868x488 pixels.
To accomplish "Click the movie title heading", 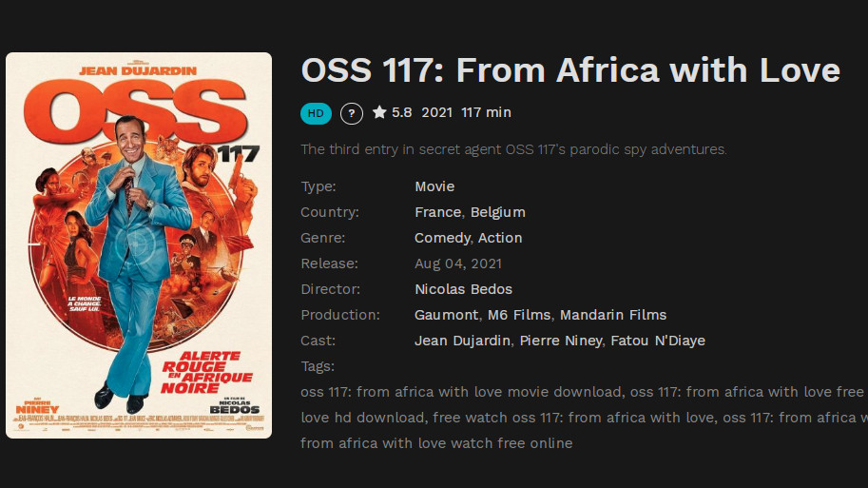I will 570,70.
